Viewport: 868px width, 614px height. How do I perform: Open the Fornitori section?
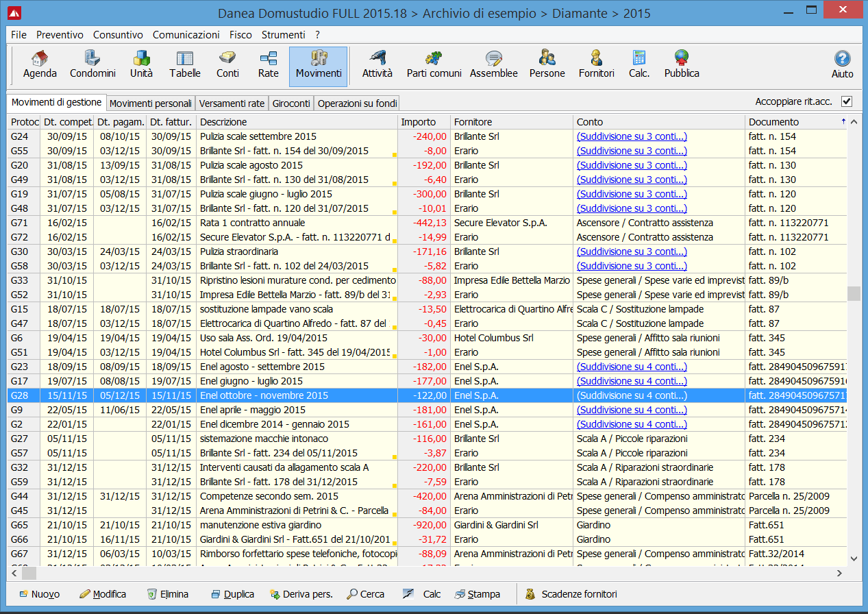click(596, 65)
